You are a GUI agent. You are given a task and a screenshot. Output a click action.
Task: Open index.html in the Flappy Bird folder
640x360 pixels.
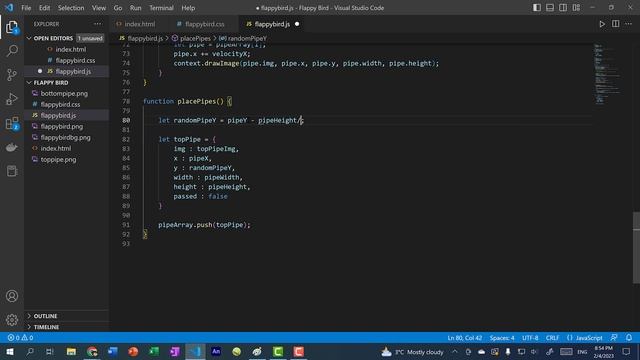[x=56, y=149]
